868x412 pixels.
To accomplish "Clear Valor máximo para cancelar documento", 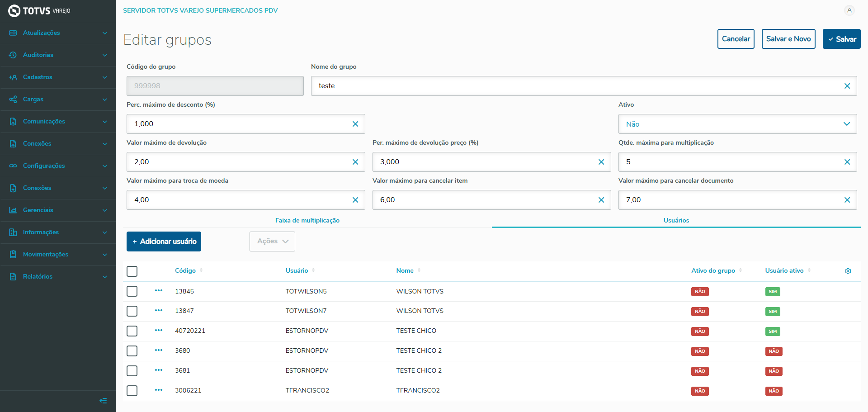I will pos(847,200).
